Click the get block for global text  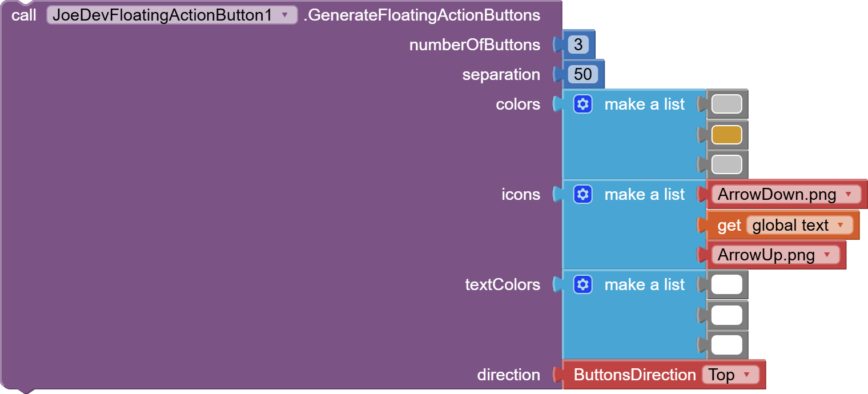[x=729, y=226]
